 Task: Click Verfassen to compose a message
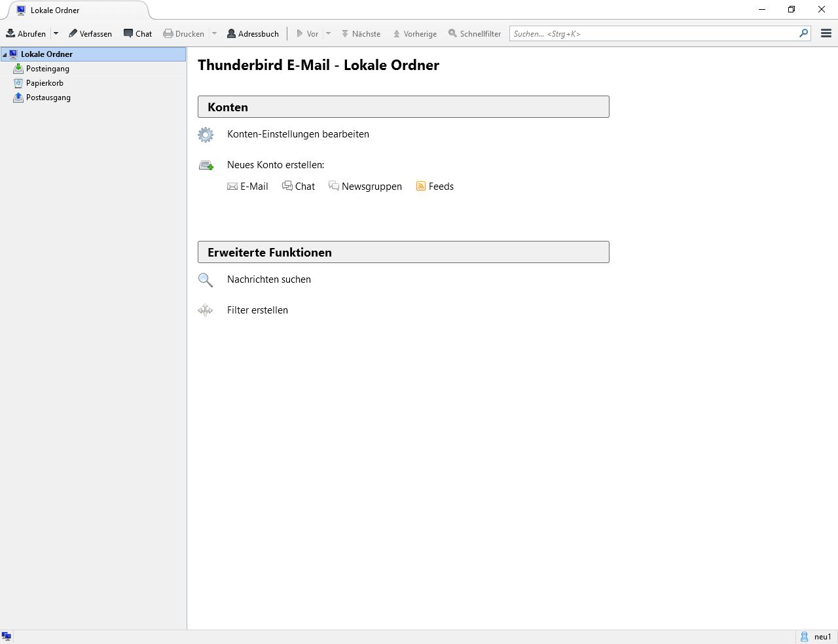coord(90,33)
